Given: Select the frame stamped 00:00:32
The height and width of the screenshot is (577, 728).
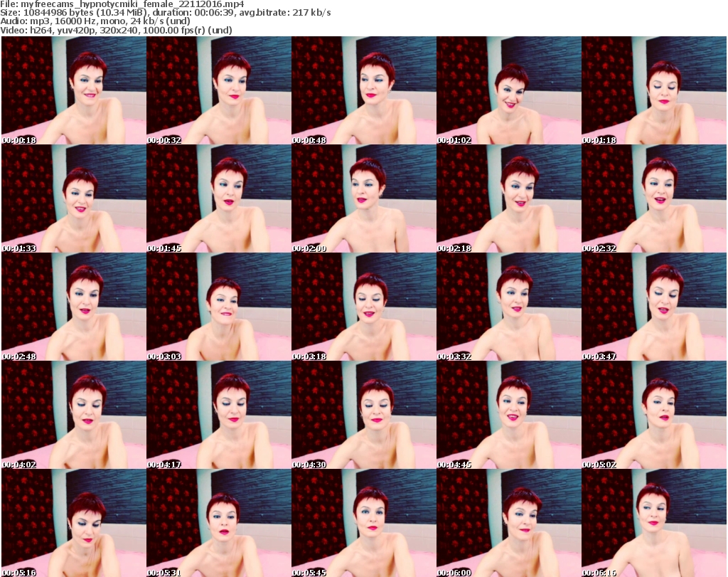Looking at the screenshot, I should pos(219,90).
